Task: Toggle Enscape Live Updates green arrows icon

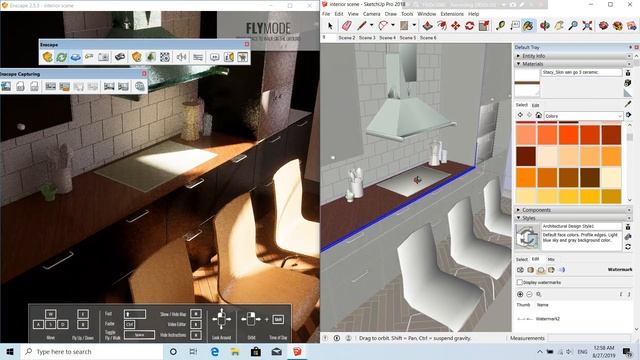Action: coord(61,57)
